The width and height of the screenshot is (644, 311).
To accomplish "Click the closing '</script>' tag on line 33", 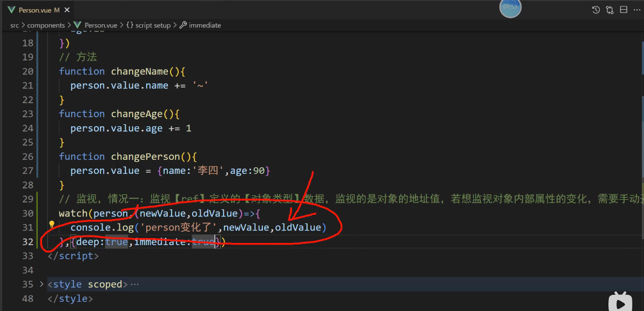I will (73, 256).
